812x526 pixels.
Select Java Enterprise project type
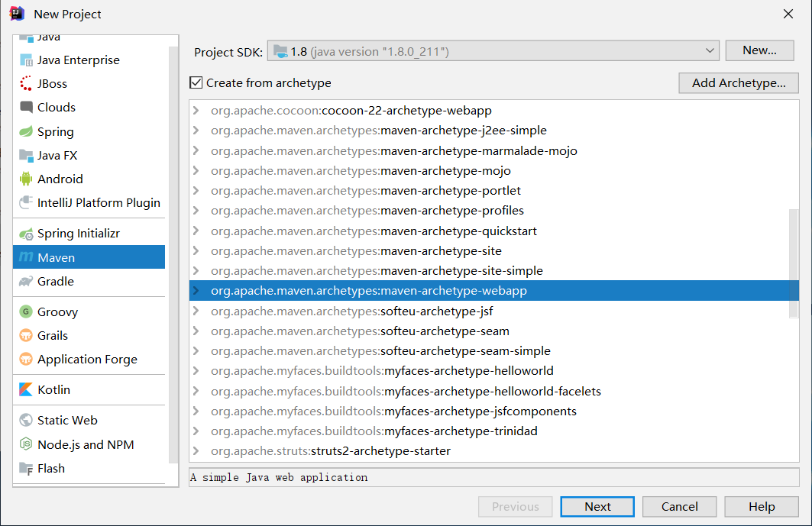(x=89, y=60)
